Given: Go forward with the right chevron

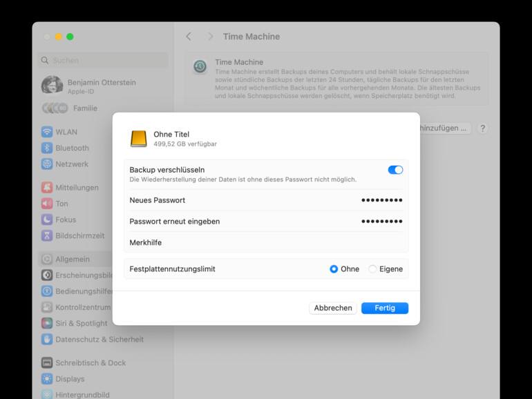Looking at the screenshot, I should coord(210,37).
